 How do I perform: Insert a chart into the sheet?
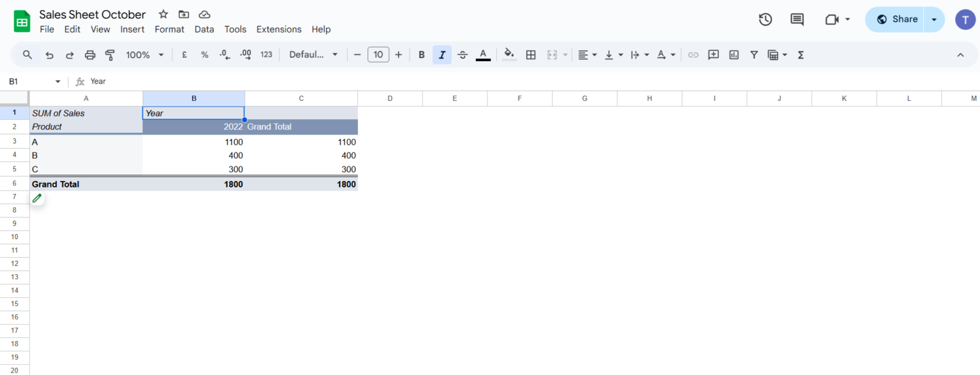pyautogui.click(x=734, y=54)
